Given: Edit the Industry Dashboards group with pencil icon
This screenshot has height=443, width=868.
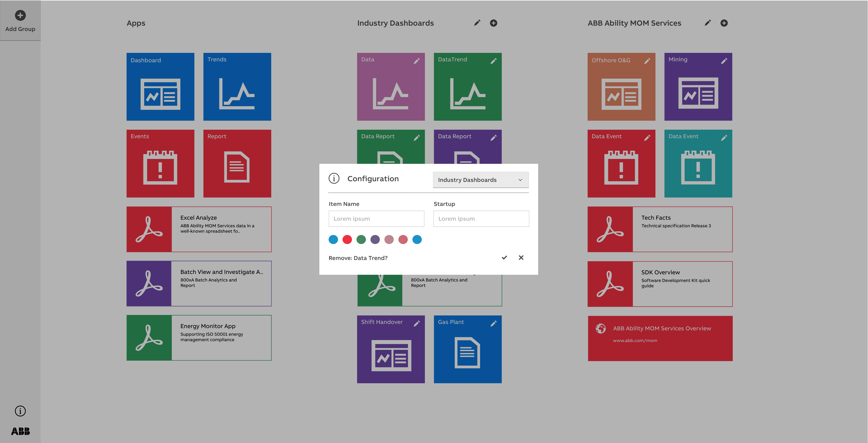Looking at the screenshot, I should click(477, 23).
